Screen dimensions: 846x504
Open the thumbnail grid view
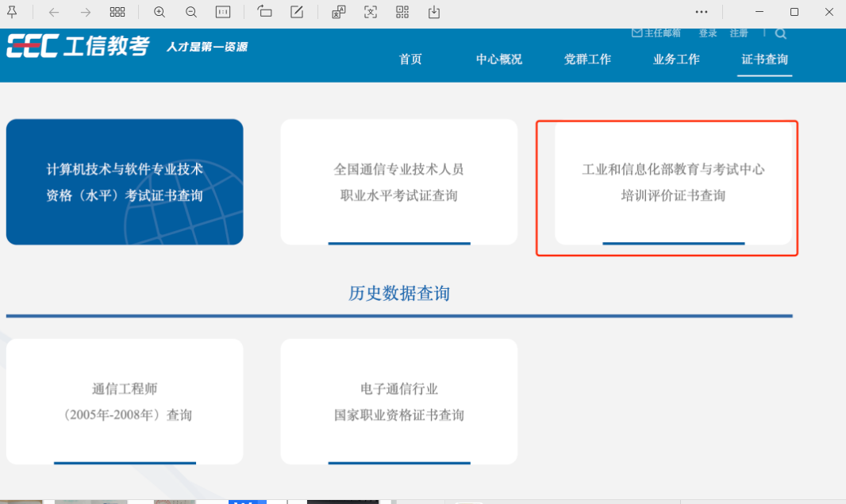(117, 12)
